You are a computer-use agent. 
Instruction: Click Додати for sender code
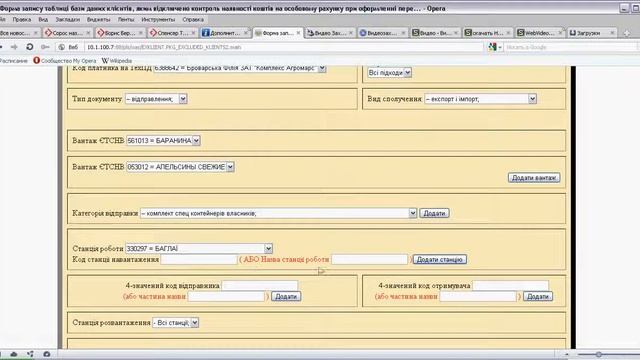(286, 297)
